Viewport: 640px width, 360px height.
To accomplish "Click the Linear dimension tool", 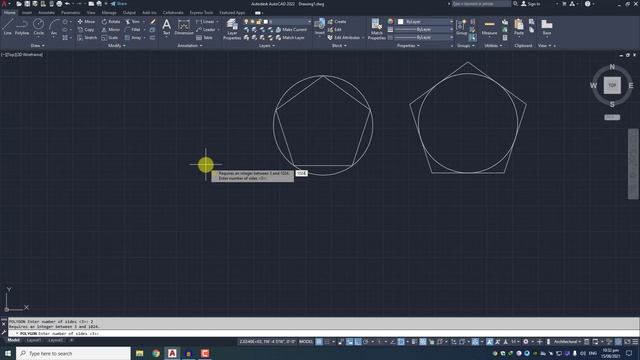I will pyautogui.click(x=205, y=21).
